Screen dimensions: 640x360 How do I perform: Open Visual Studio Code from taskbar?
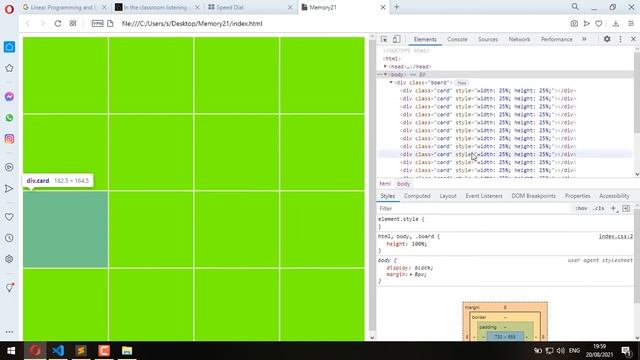point(58,351)
